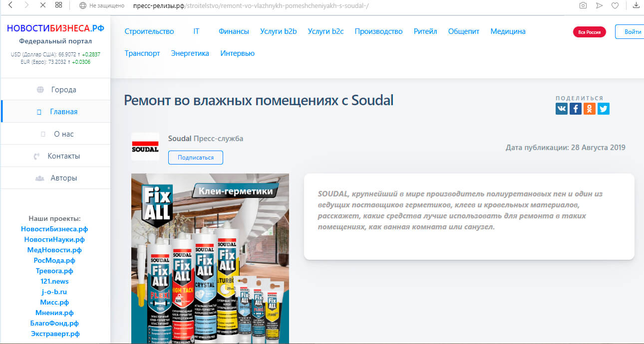Viewport: 644px width, 344px height.
Task: Click the address bar URL
Action: coord(251,6)
